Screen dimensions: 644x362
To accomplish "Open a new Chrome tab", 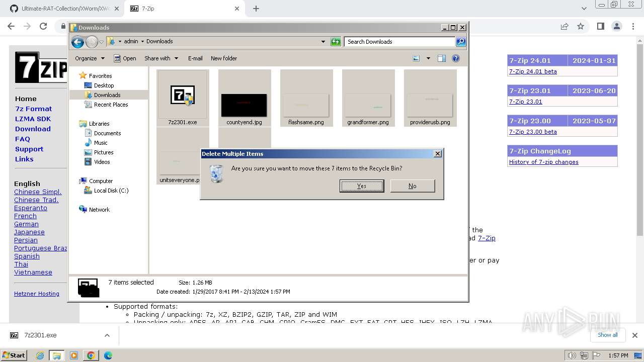I will [x=256, y=9].
